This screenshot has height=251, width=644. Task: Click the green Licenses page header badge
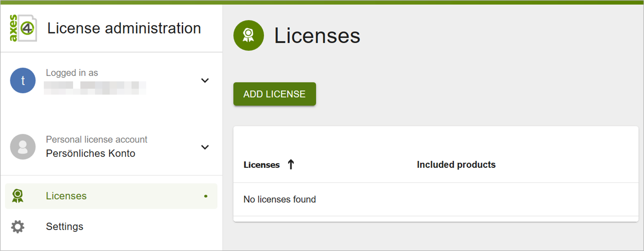249,35
